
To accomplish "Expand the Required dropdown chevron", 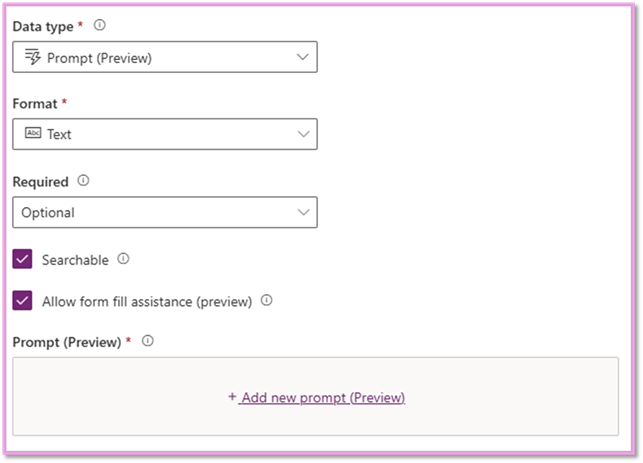I will (303, 212).
